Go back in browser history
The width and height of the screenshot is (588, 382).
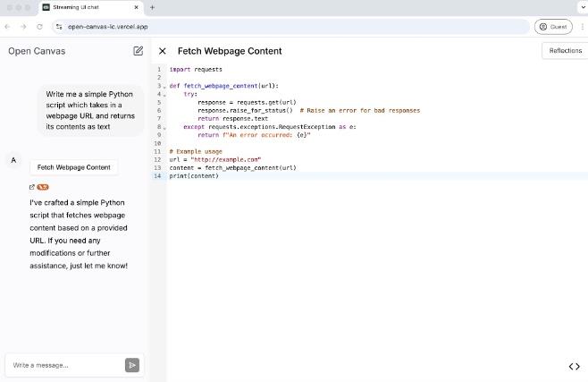[x=7, y=27]
